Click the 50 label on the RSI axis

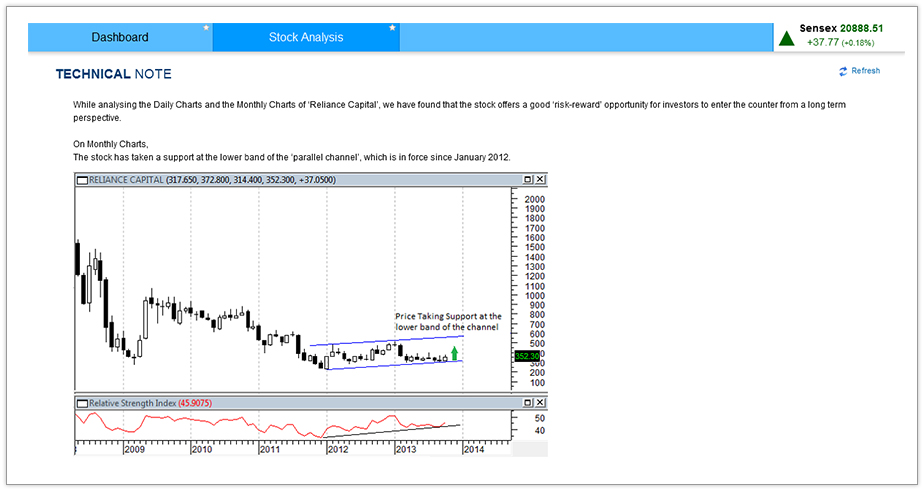pyautogui.click(x=540, y=418)
